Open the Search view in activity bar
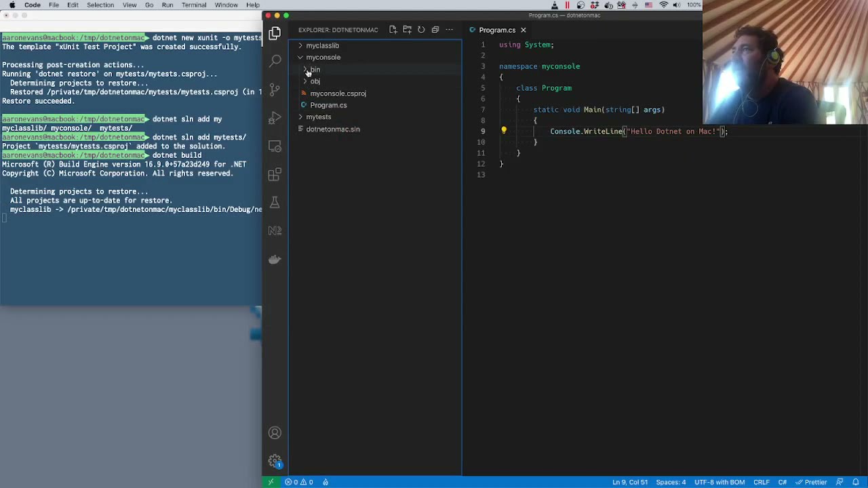 pyautogui.click(x=275, y=60)
